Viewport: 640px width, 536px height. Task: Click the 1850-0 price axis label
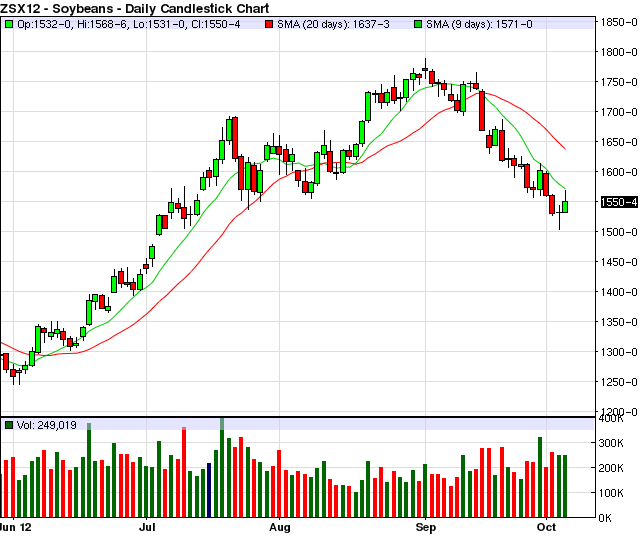pos(619,22)
